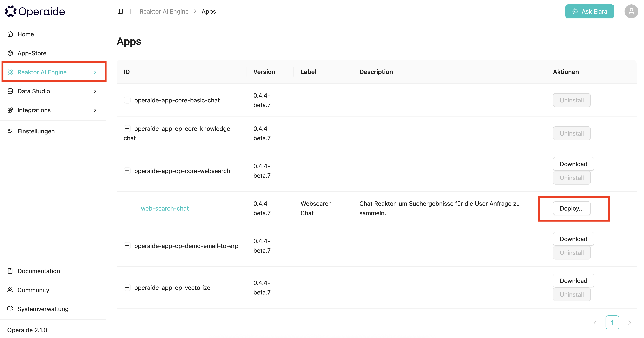
Task: Click the Apps breadcrumb
Action: point(209,11)
